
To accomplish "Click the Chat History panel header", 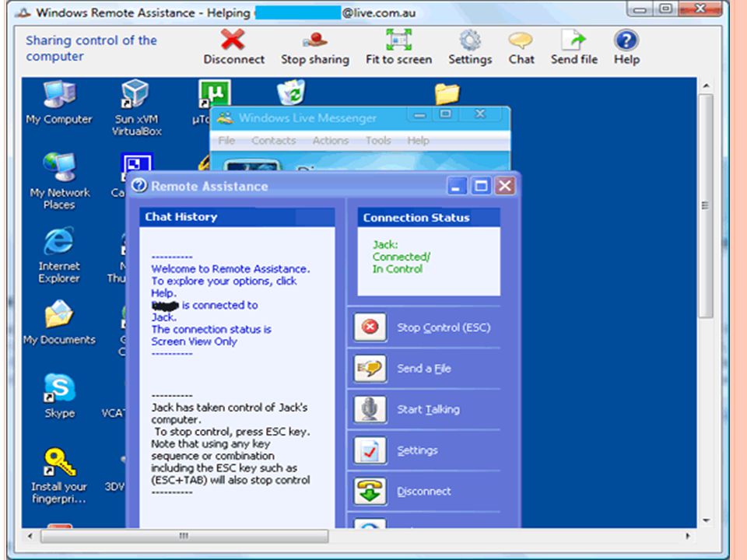I will (x=237, y=217).
